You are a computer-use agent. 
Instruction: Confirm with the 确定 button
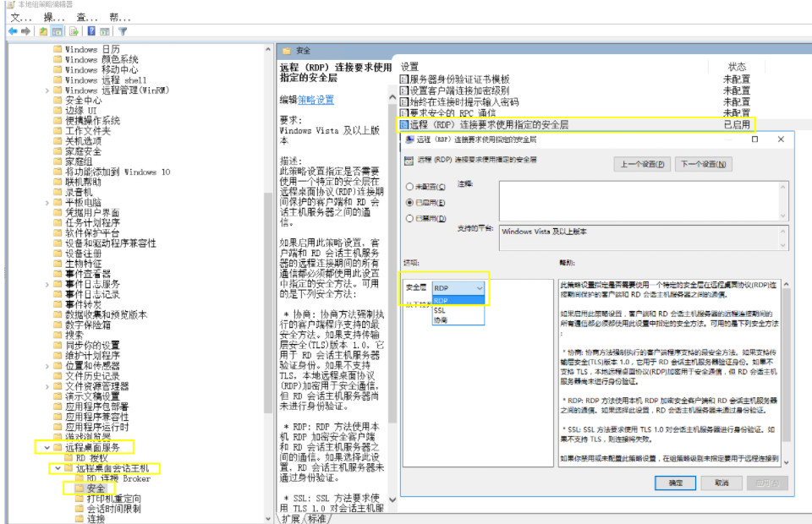pos(675,483)
